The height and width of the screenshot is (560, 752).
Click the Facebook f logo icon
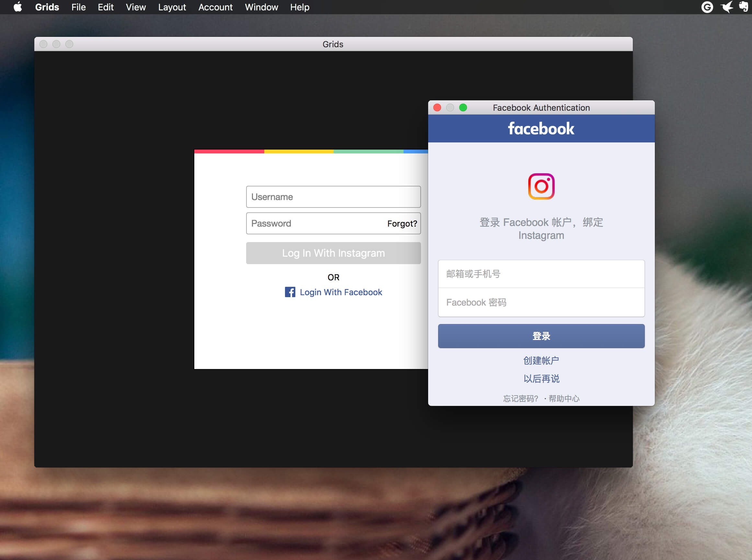(x=290, y=292)
